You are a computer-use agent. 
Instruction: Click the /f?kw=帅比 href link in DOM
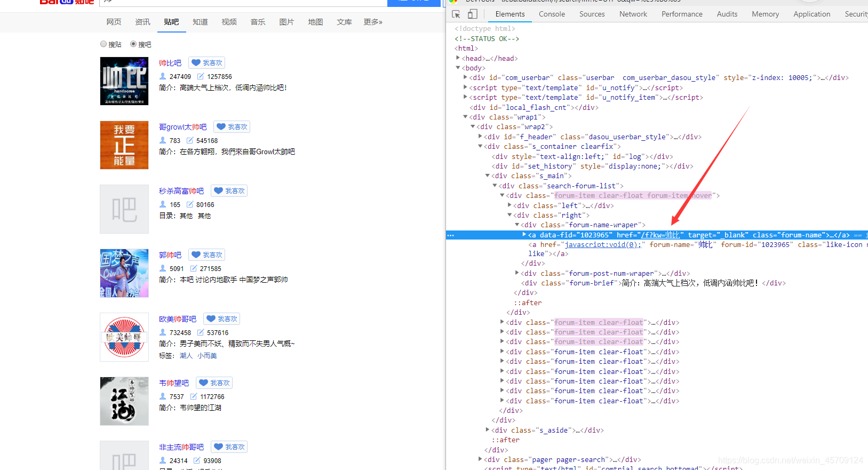pyautogui.click(x=660, y=235)
